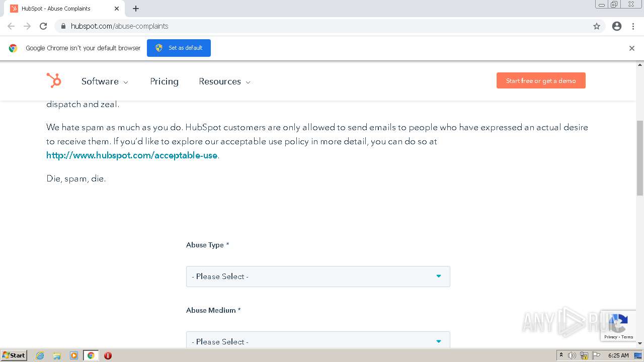The image size is (644, 362).
Task: Expand the Software menu
Action: tap(105, 81)
